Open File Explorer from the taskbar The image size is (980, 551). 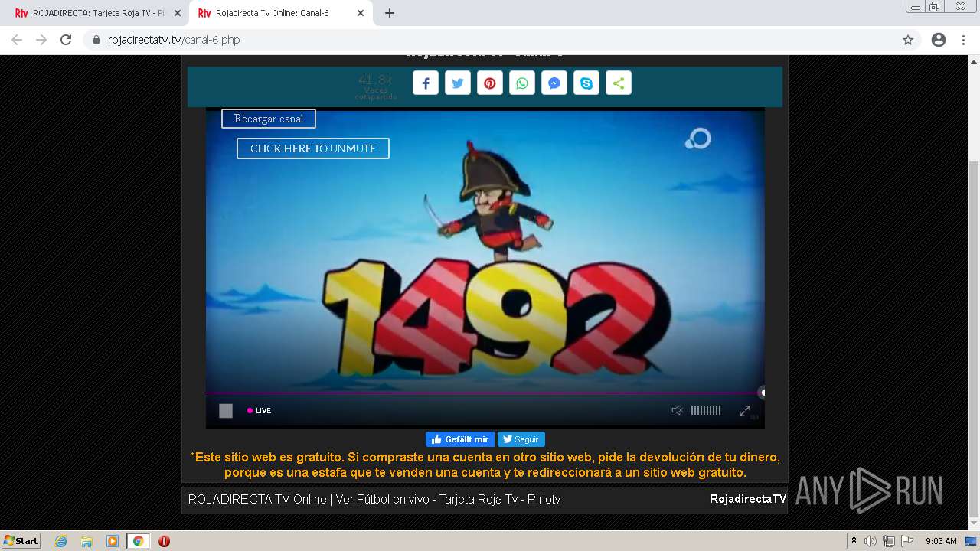tap(87, 541)
